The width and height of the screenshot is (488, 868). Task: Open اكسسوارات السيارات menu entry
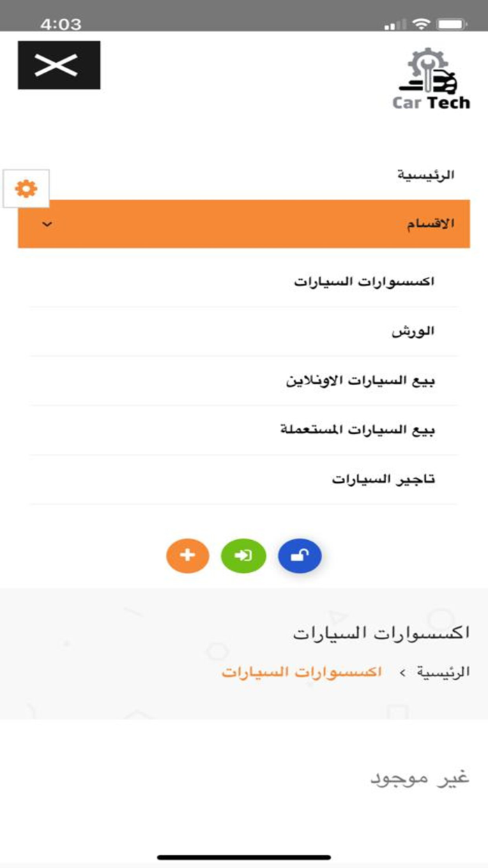[x=364, y=283]
